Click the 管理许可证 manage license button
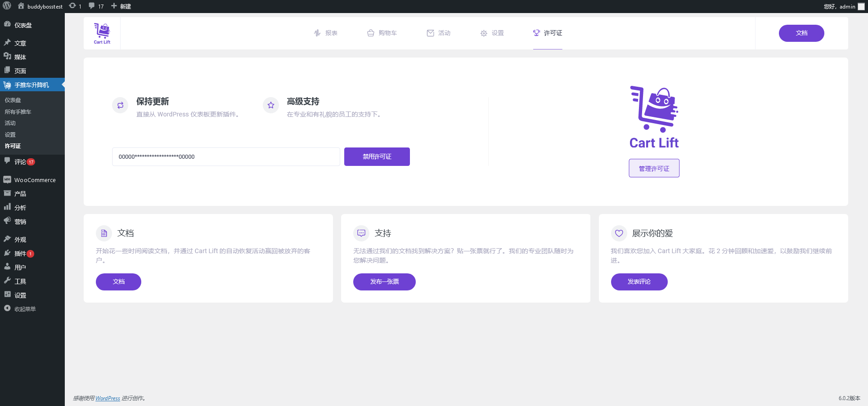This screenshot has width=868, height=406. [x=654, y=168]
